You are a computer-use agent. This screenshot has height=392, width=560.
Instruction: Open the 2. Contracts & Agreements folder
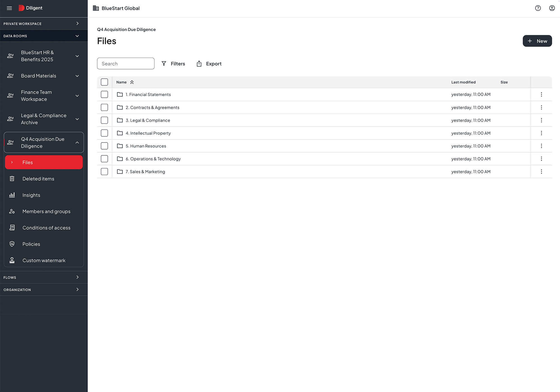coord(152,107)
